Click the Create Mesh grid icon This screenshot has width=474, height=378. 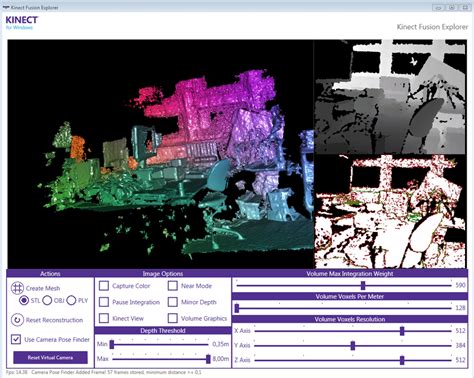tap(17, 288)
